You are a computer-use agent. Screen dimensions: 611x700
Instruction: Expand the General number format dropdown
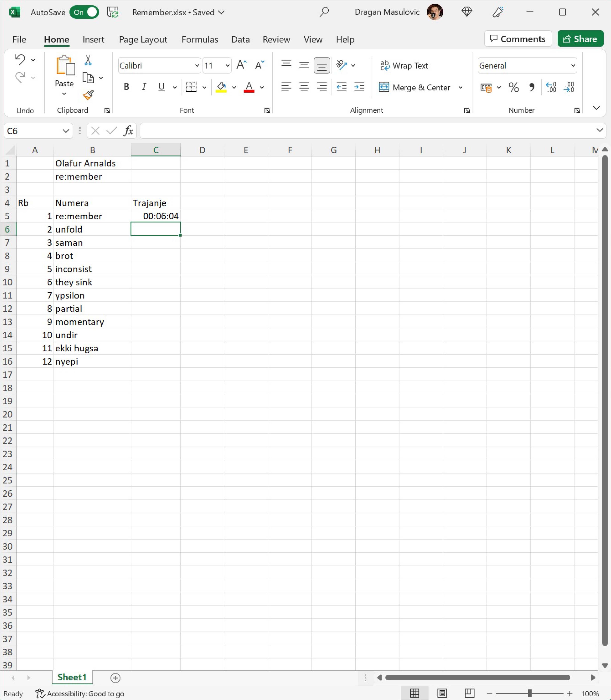point(573,65)
